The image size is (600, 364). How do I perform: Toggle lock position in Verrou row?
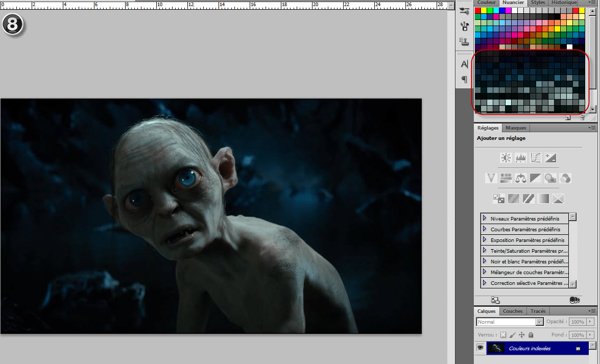(x=521, y=335)
